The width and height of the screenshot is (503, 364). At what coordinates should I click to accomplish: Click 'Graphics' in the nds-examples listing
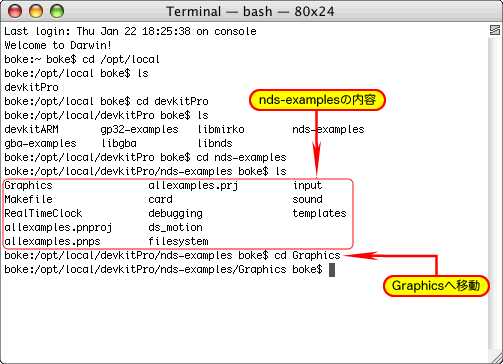point(28,185)
